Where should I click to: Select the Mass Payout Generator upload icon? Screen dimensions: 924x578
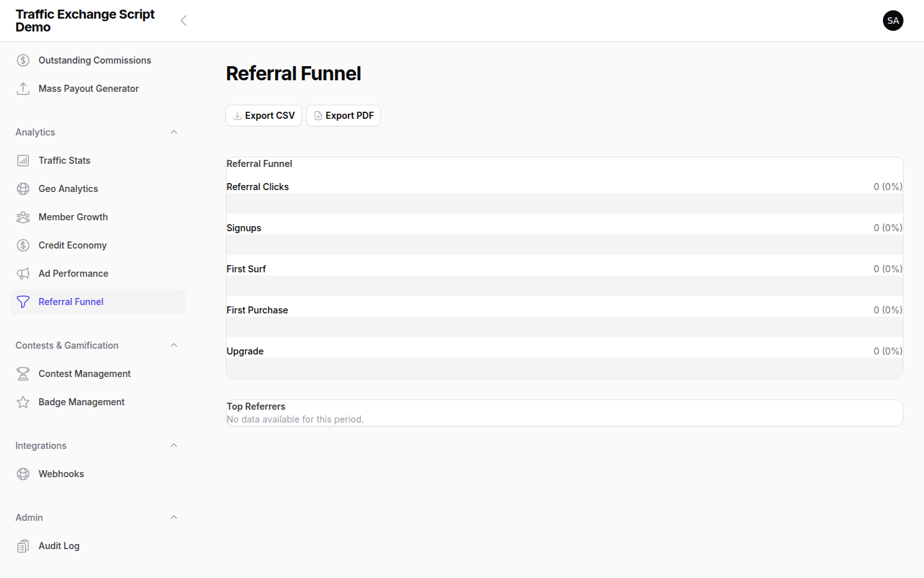[23, 88]
